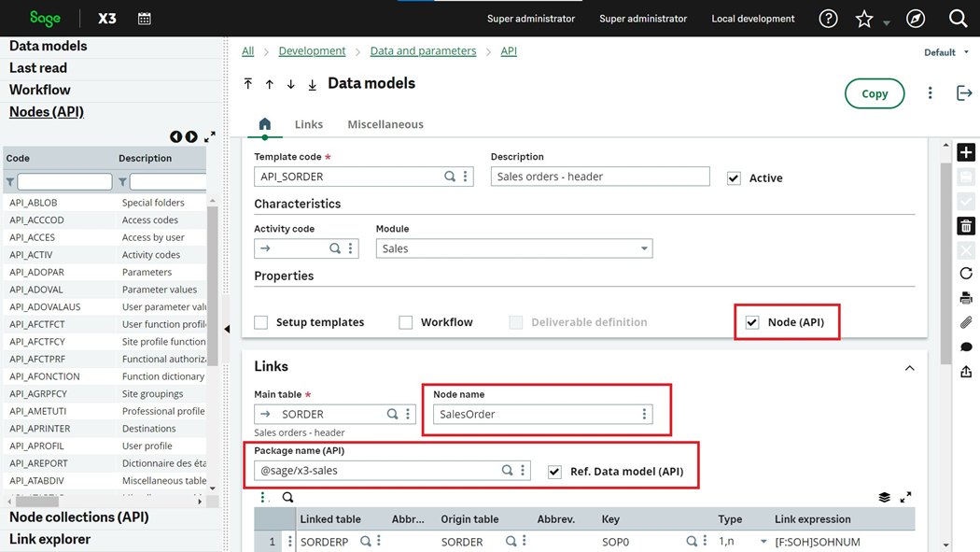Image resolution: width=980 pixels, height=552 pixels.
Task: Follow the All breadcrumb link
Action: pyautogui.click(x=247, y=51)
